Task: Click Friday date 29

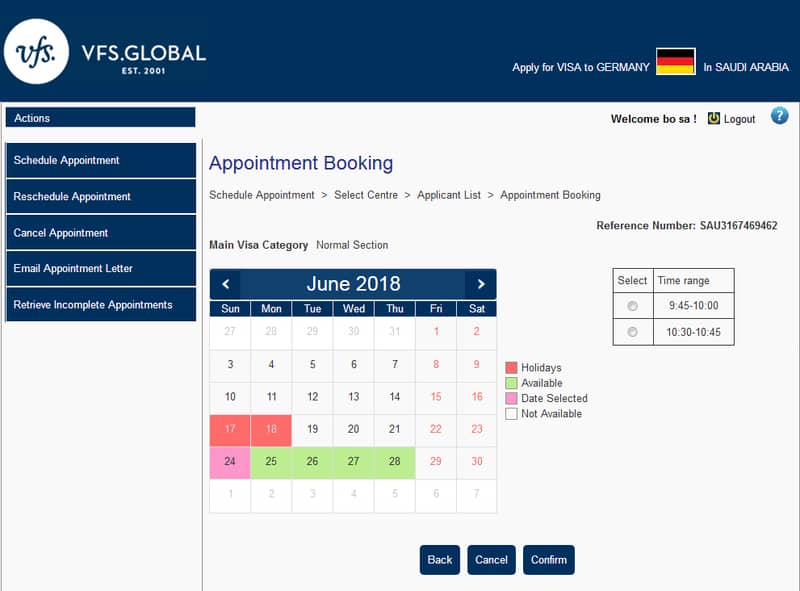Action: 436,462
